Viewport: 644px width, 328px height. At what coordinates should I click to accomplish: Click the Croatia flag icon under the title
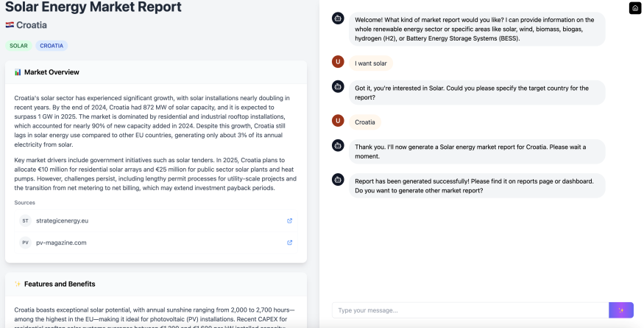(x=10, y=25)
